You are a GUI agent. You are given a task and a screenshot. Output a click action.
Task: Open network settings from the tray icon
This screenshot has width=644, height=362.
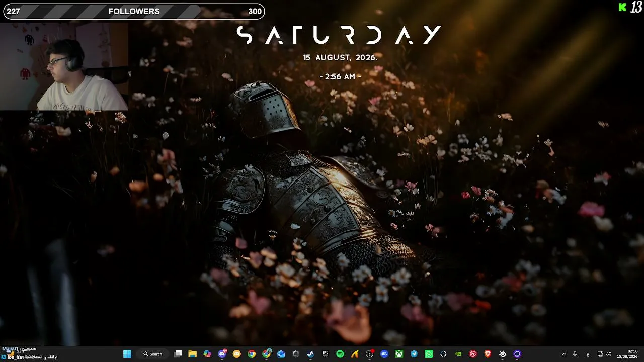pos(600,354)
